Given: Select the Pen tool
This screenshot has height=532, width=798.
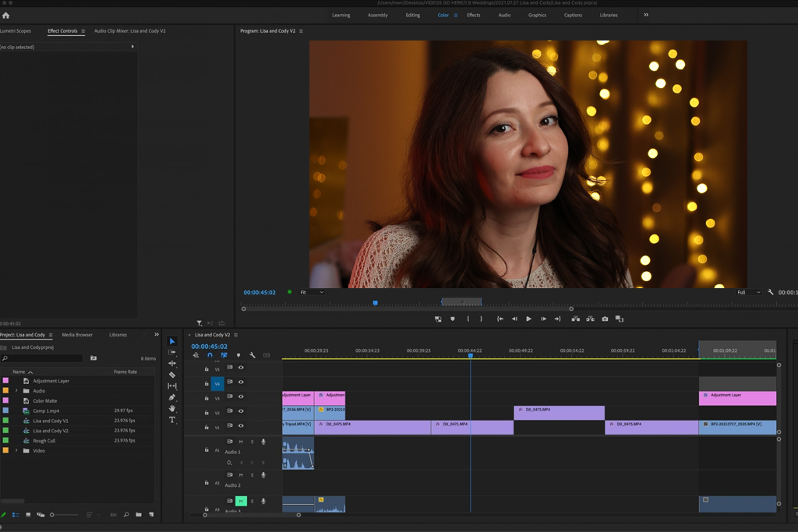Looking at the screenshot, I should (172, 397).
